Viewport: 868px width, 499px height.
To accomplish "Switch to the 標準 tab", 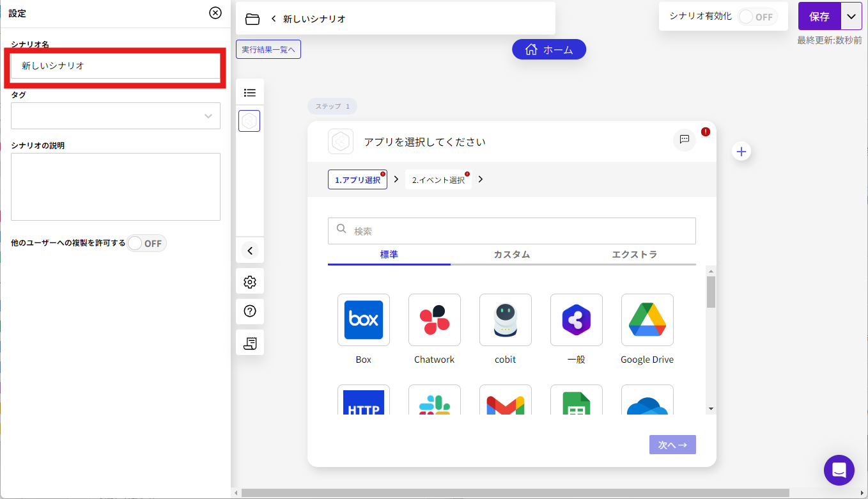I will coord(389,255).
